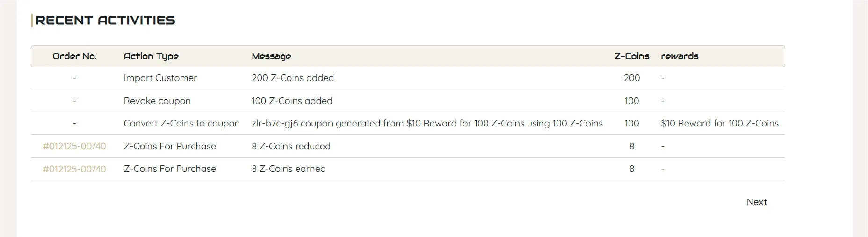The height and width of the screenshot is (237, 868).
Task: Open order link in Z-Coins earned row
Action: 74,169
